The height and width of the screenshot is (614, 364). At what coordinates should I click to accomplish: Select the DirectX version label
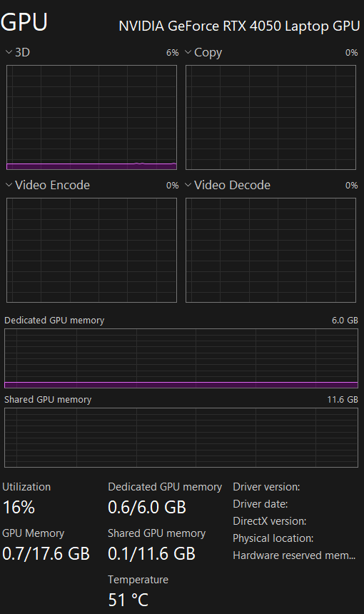tap(270, 521)
